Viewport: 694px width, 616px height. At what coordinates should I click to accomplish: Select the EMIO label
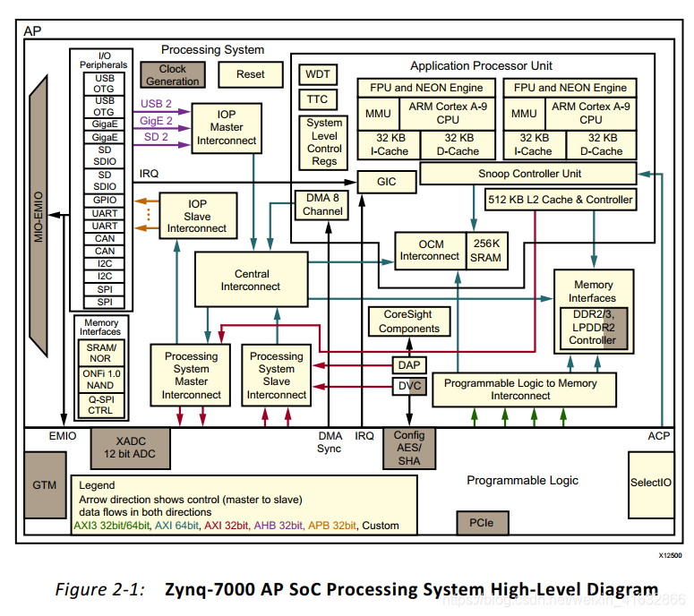click(x=63, y=436)
